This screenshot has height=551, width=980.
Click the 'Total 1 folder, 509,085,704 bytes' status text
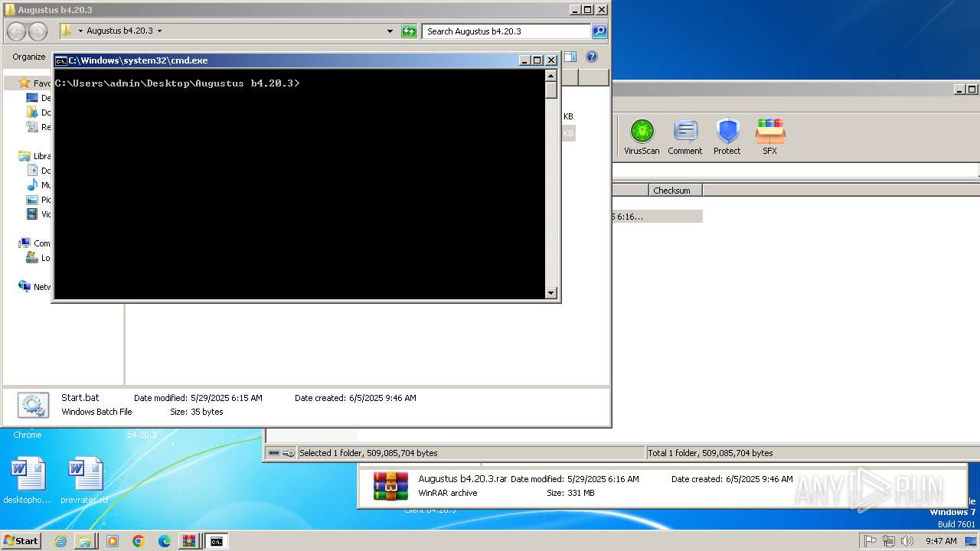click(x=710, y=453)
